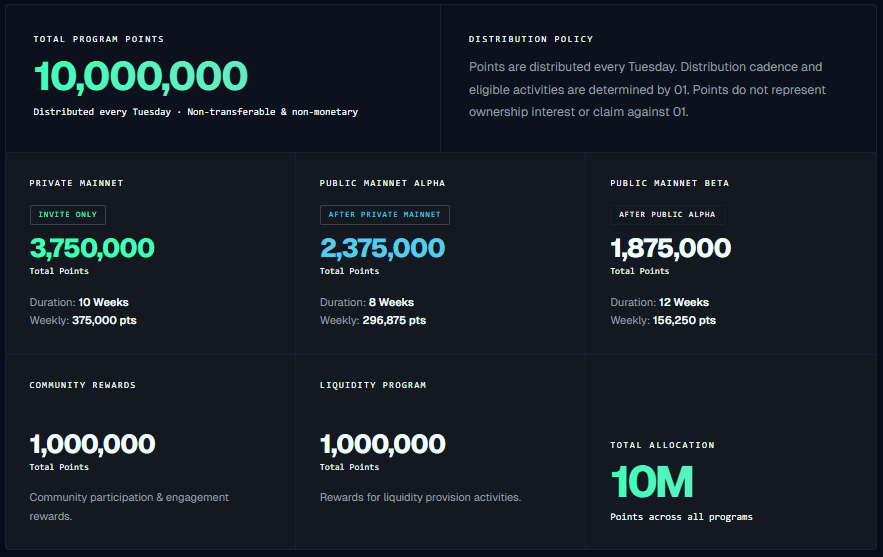Click the TOTAL ALLOCATION heading
Image resolution: width=883 pixels, height=557 pixels.
tap(662, 445)
